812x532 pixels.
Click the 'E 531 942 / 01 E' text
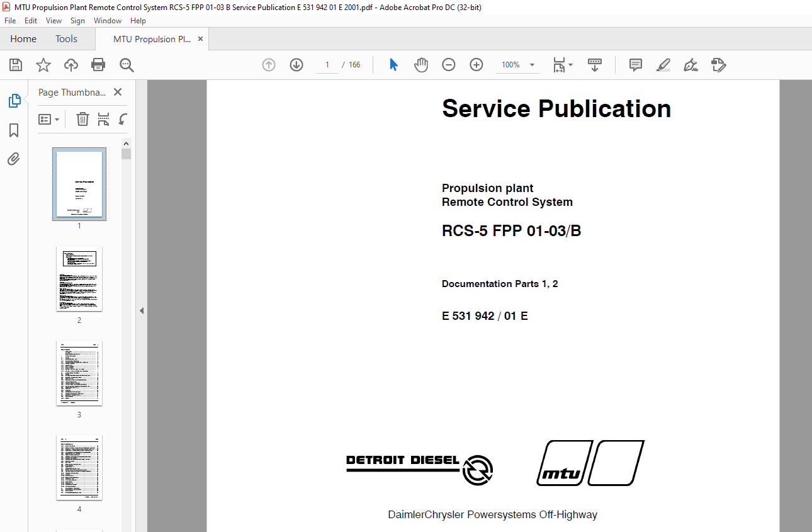(485, 316)
